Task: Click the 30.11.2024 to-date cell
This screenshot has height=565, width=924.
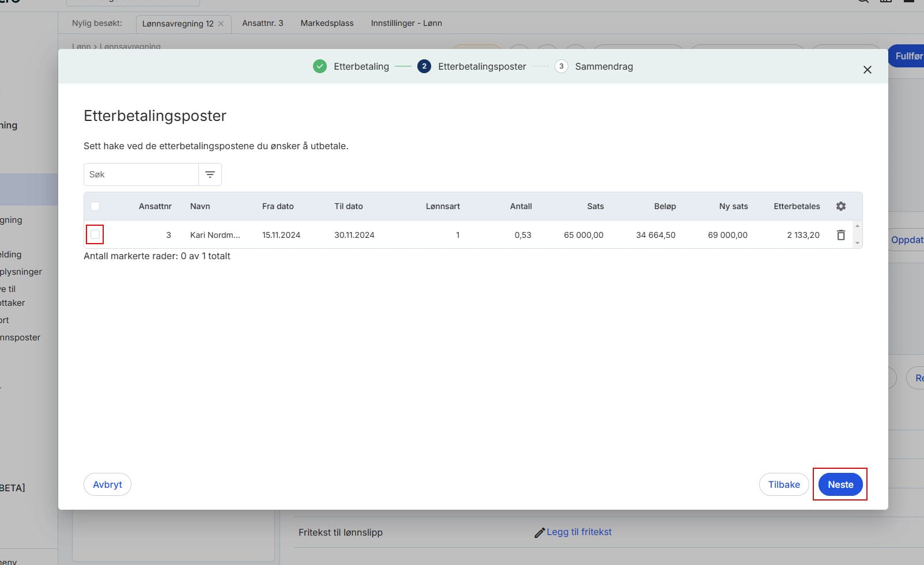Action: click(354, 235)
